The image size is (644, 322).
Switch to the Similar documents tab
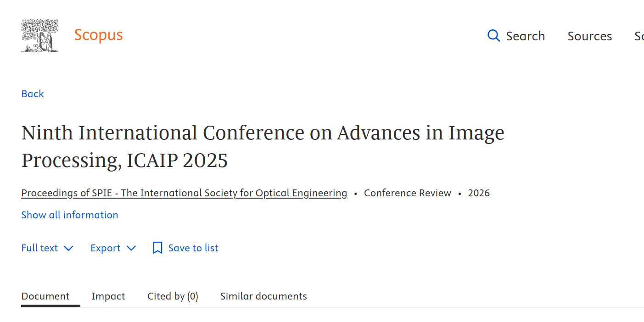pos(263,296)
